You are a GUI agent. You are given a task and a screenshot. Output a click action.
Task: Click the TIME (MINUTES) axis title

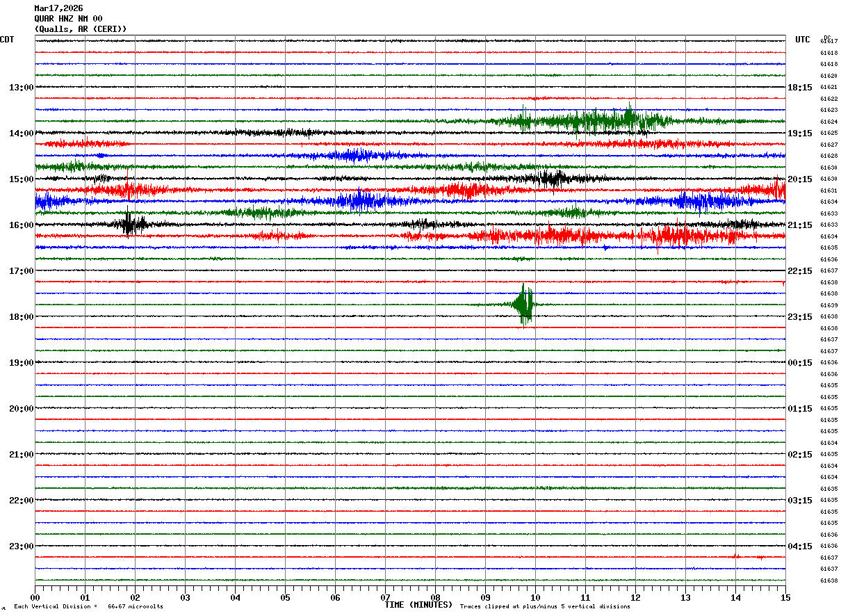coord(418,605)
